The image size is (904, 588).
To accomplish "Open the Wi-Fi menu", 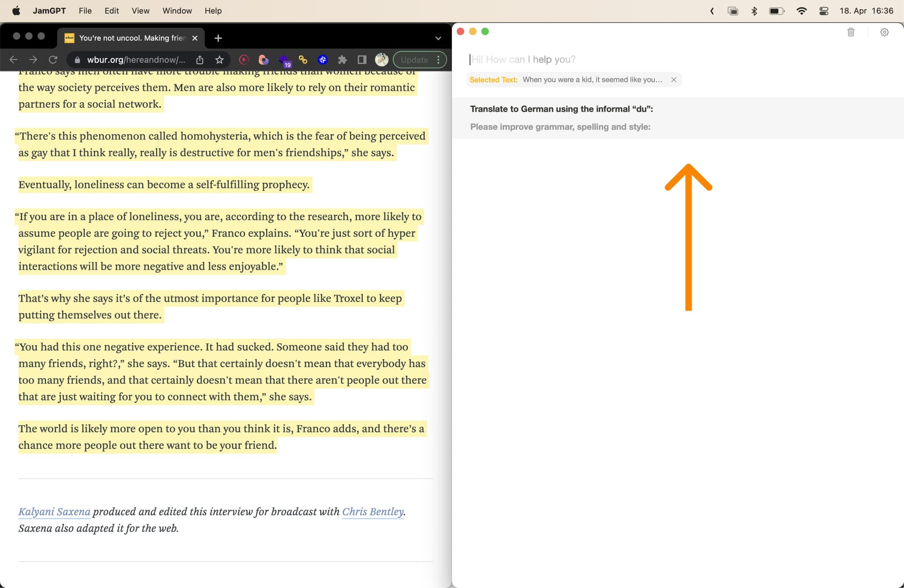I will point(801,11).
